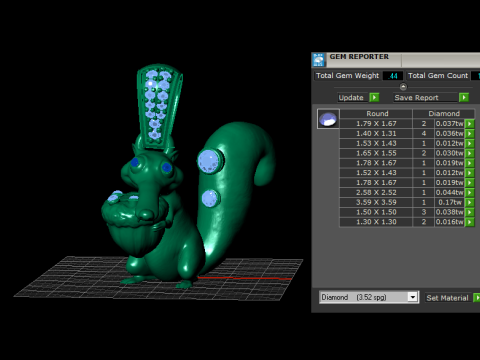Click green arrow for 1.65 X 1.55 row
Image resolution: width=480 pixels, height=360 pixels.
469,153
